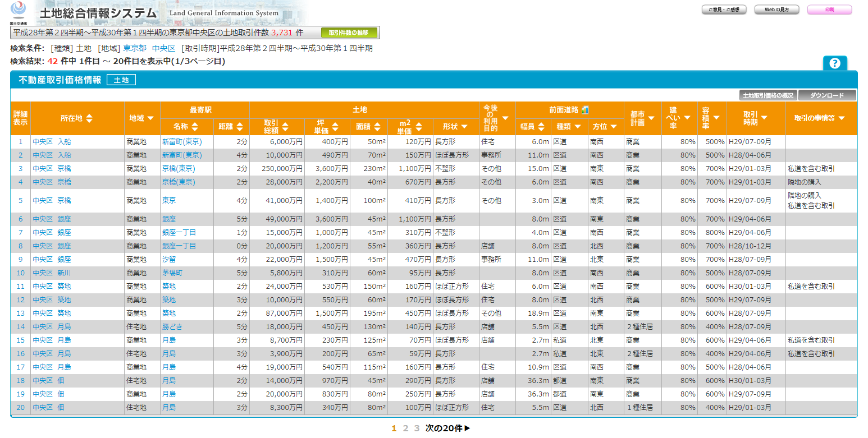This screenshot has height=438, width=868.
Task: Click the 汐留 station link
Action: click(x=169, y=260)
